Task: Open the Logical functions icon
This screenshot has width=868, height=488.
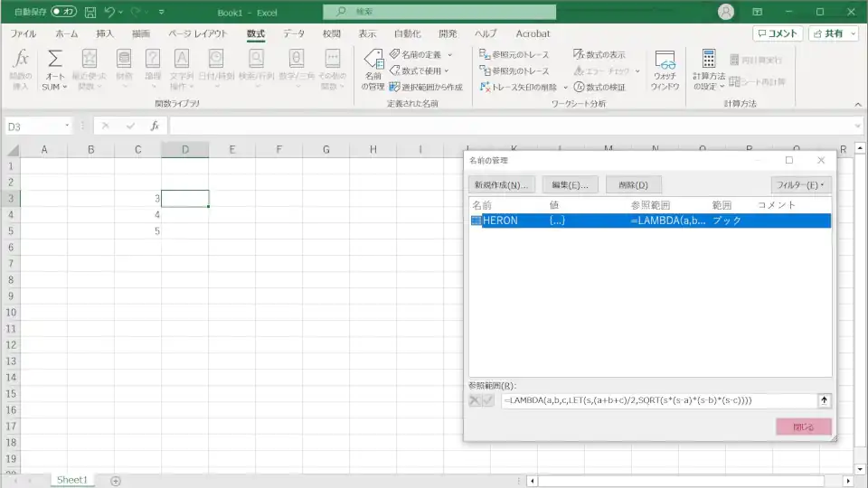Action: 153,59
